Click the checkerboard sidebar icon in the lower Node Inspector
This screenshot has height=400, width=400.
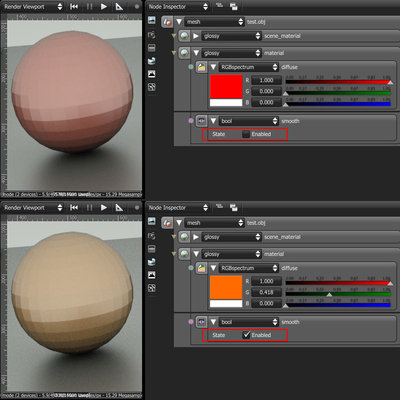[152, 288]
